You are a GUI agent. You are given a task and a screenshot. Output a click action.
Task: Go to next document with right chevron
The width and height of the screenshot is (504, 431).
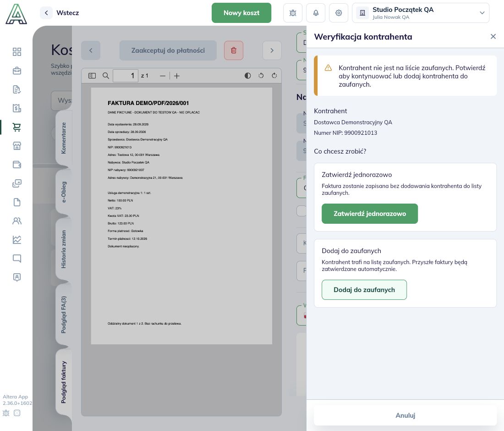click(x=272, y=50)
